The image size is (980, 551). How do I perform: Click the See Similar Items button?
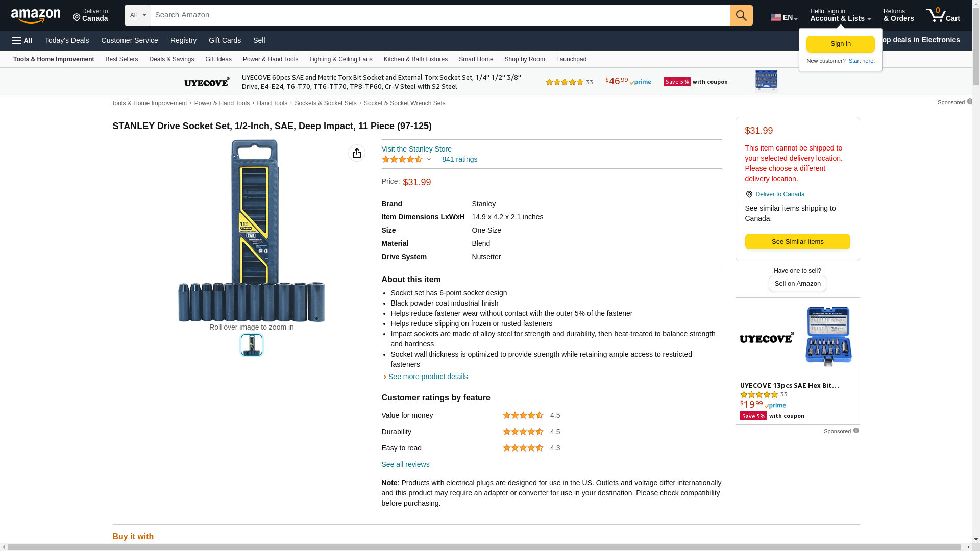797,242
